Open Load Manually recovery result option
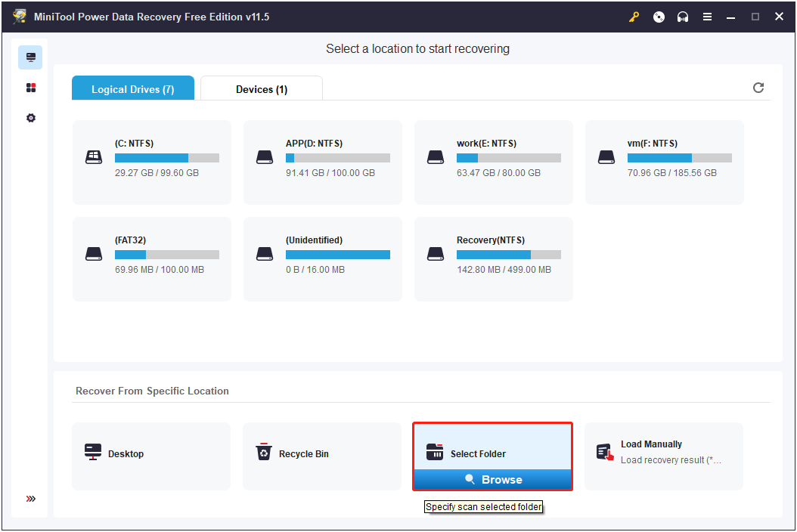Screen dimensions: 797x532 click(x=663, y=455)
